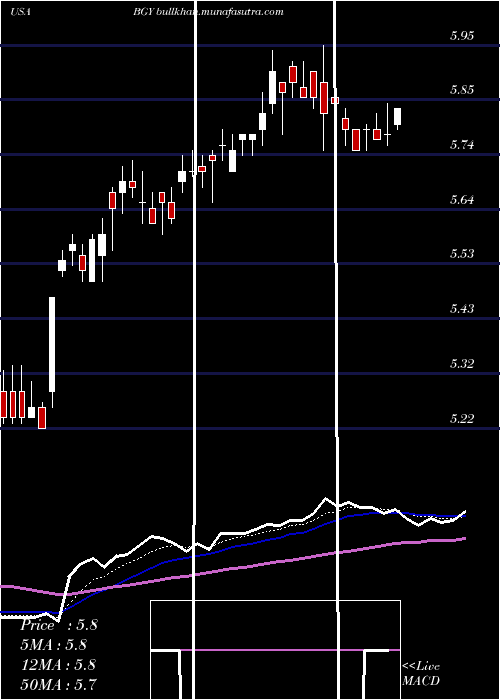Click the 5.43 price axis label

point(462,309)
